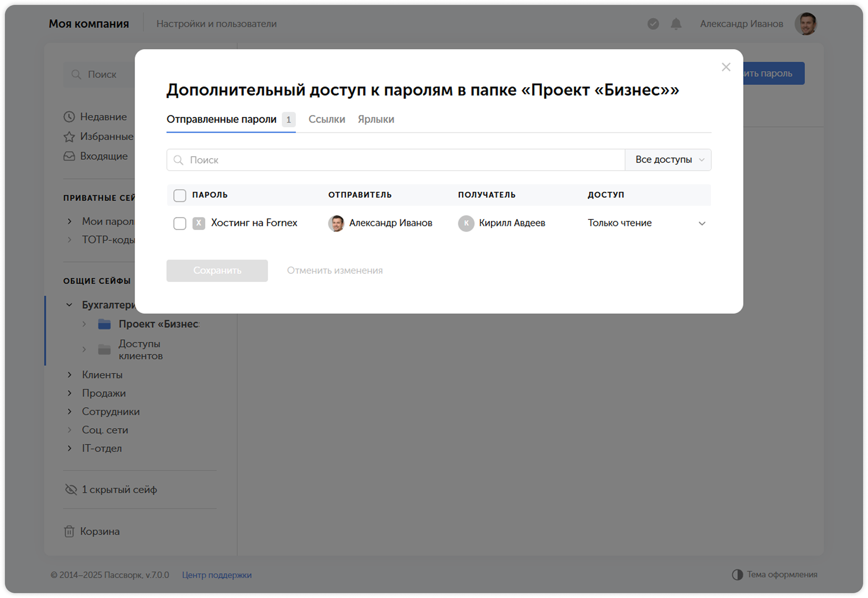Screen dimensions: 868x598
Task: Click the Хостинг на Fornex password name
Action: click(x=254, y=223)
